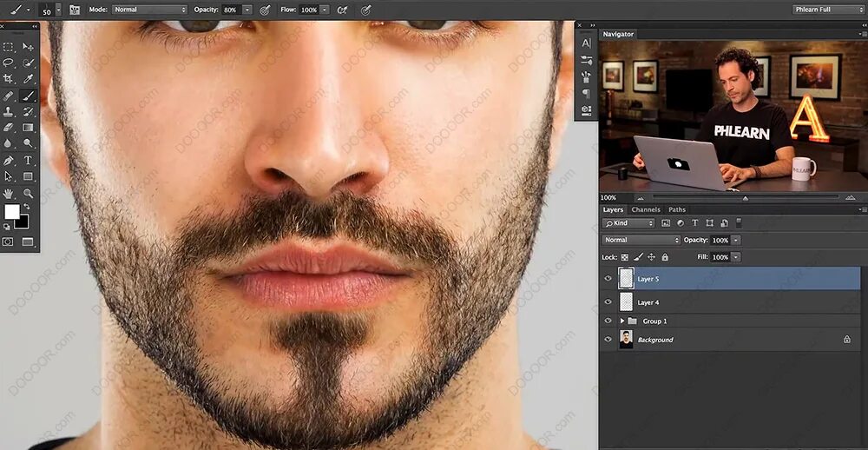Select the Rectangle shape tool

(28, 176)
